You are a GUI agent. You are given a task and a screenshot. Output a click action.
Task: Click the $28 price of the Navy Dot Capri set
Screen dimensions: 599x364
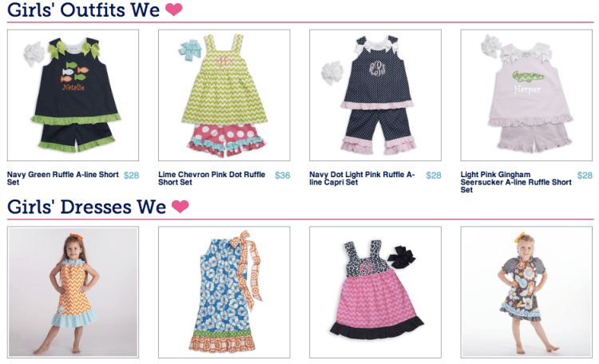(x=434, y=176)
